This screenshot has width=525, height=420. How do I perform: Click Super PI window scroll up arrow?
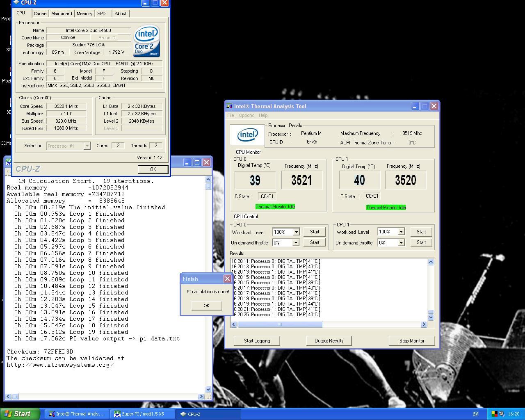(208, 179)
